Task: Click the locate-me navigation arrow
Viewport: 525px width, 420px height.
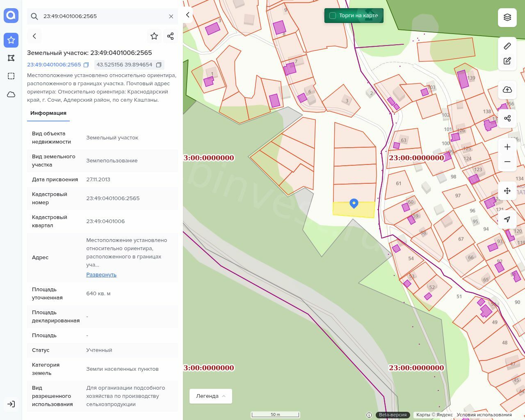Action: pyautogui.click(x=507, y=219)
